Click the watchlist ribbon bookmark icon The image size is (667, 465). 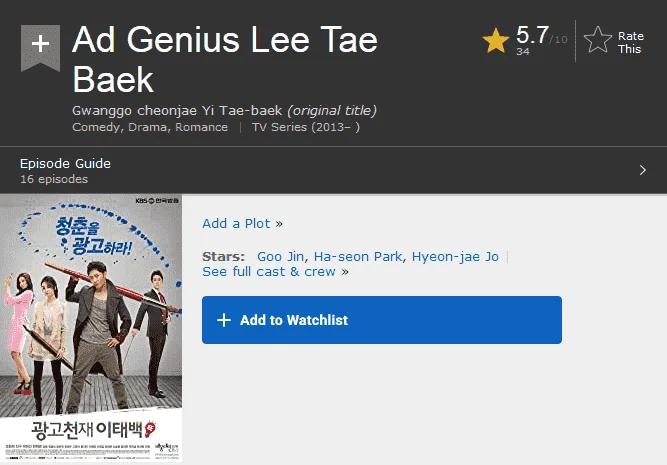40,48
